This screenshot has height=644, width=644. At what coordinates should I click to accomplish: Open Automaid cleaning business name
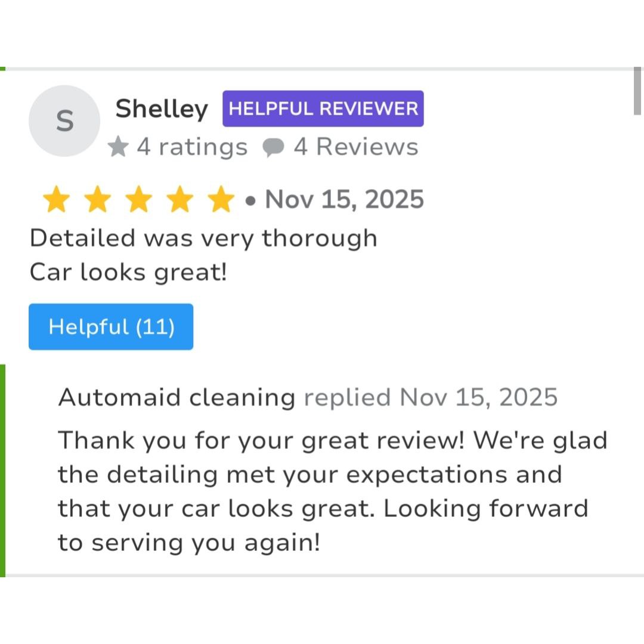coord(177,398)
